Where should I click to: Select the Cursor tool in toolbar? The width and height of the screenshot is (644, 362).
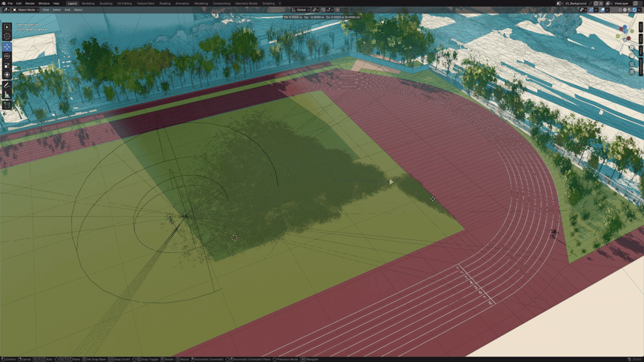click(7, 36)
